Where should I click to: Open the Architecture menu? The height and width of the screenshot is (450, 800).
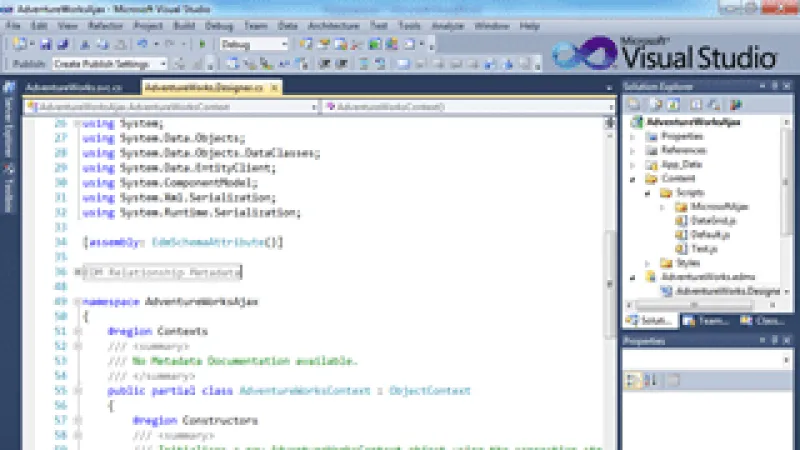[x=334, y=26]
